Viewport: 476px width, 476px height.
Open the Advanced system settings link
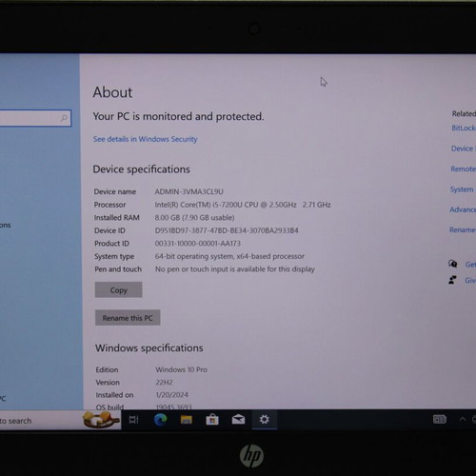tap(463, 209)
